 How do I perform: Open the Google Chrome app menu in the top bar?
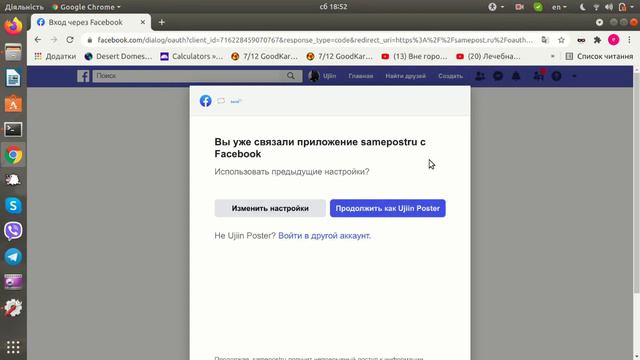pyautogui.click(x=87, y=7)
